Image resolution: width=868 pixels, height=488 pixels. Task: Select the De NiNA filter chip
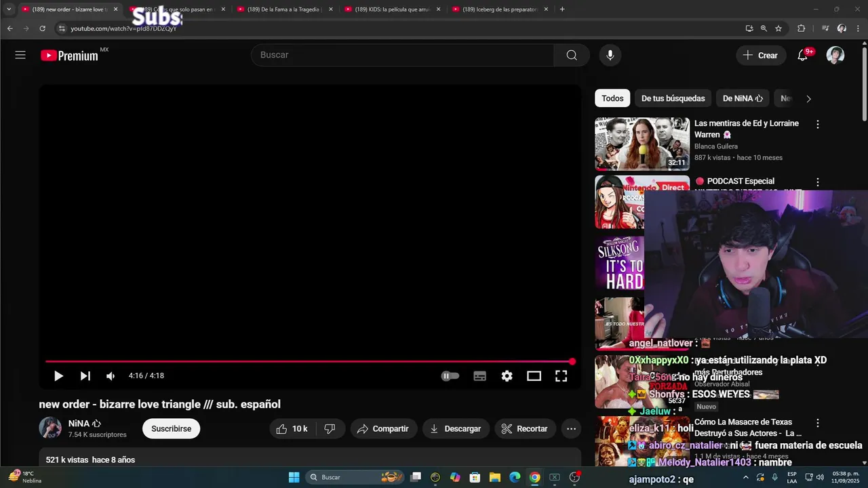[743, 98]
